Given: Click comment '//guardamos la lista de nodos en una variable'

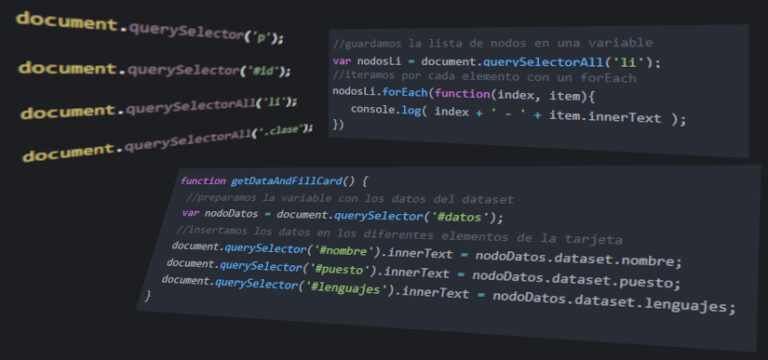Looking at the screenshot, I should pyautogui.click(x=493, y=43).
